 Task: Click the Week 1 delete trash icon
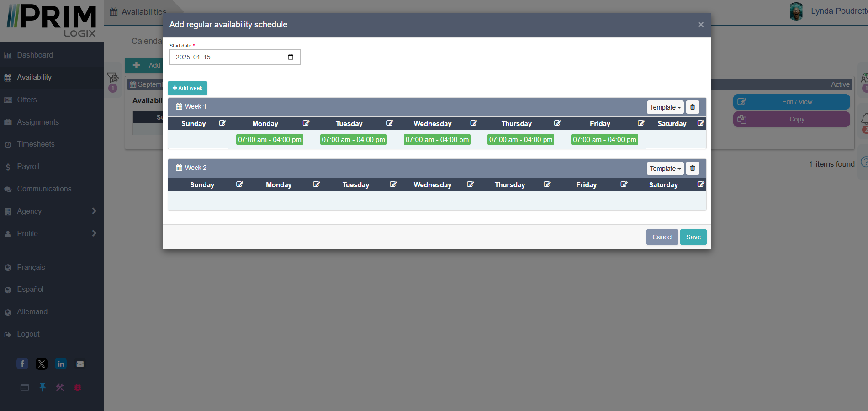coord(692,107)
